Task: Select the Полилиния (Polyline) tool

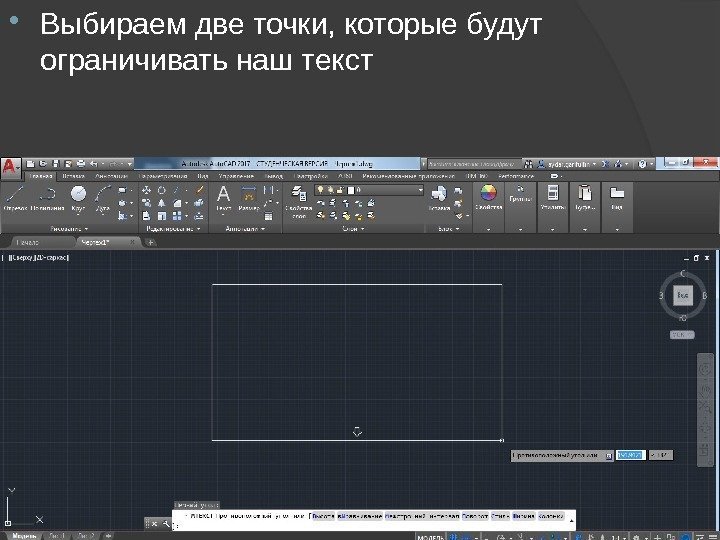Action: point(47,198)
